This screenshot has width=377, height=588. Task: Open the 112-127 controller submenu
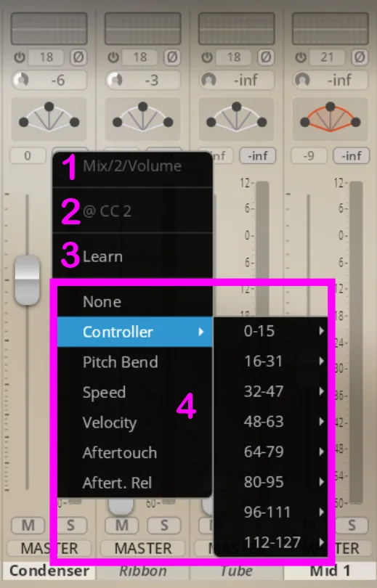click(270, 542)
